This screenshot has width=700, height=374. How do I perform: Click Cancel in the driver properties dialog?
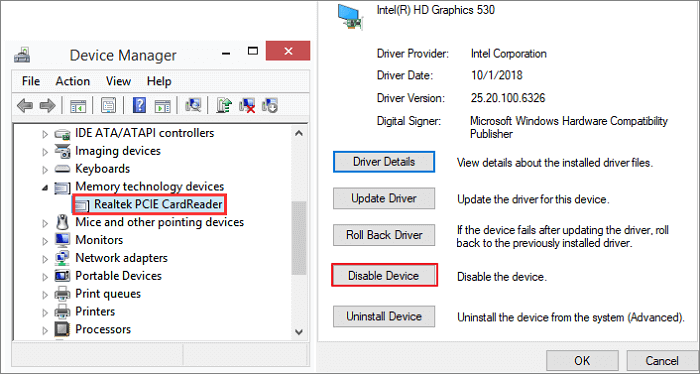[662, 361]
